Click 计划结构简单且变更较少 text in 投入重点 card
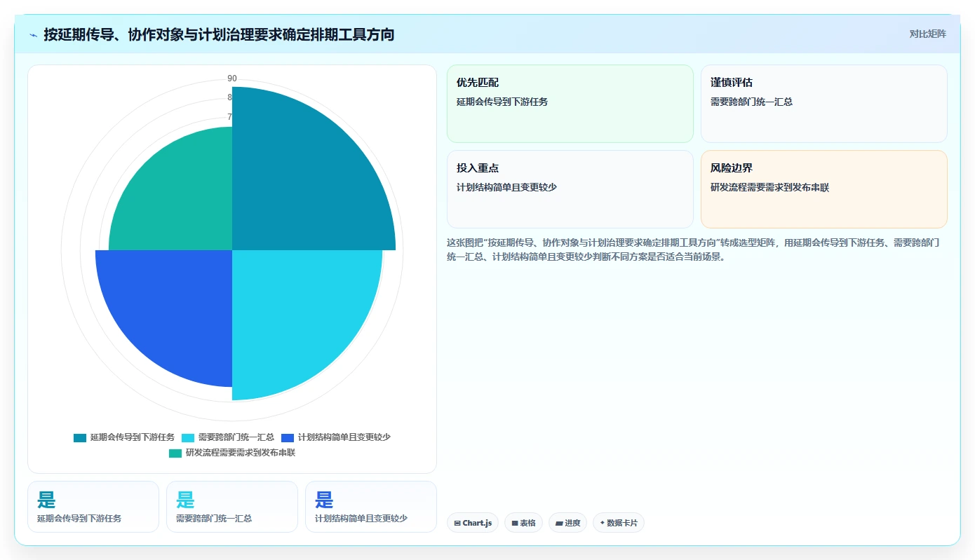Viewport: 975px width, 560px height. pyautogui.click(x=506, y=188)
